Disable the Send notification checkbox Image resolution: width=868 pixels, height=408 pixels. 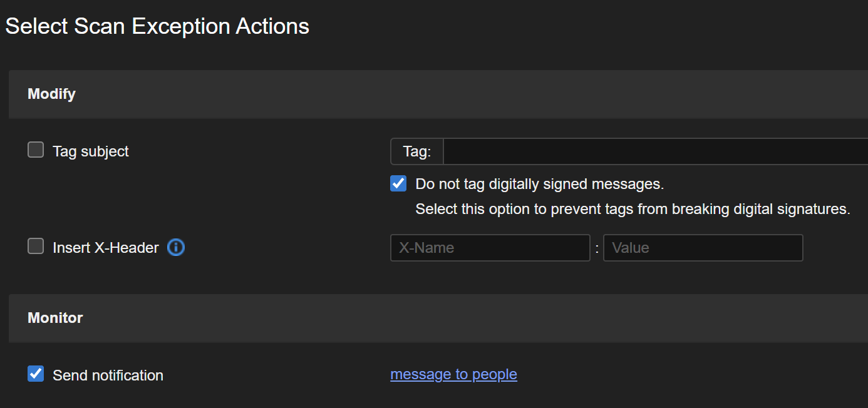(x=36, y=374)
